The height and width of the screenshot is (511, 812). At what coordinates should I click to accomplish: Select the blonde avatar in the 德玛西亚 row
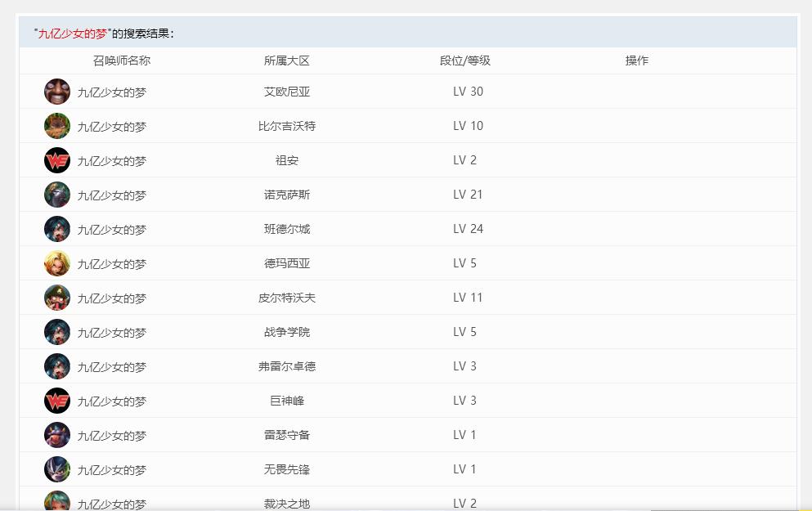coord(57,263)
